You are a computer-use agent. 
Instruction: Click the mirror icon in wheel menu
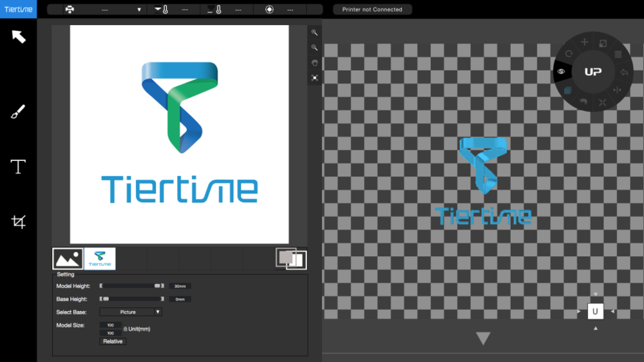pyautogui.click(x=618, y=90)
